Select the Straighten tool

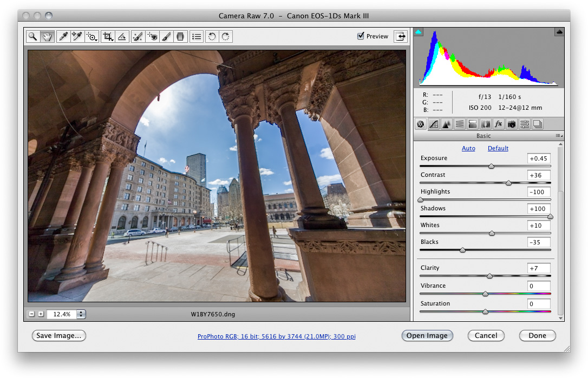122,36
